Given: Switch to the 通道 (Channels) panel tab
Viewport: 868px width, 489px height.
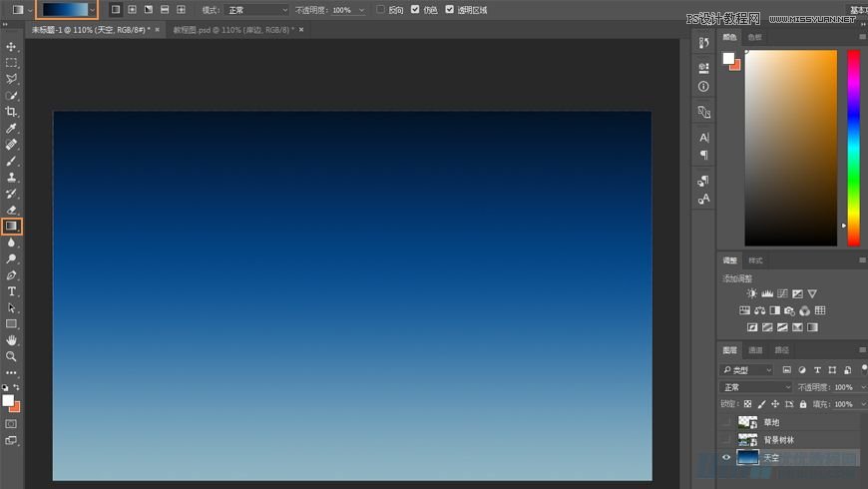Looking at the screenshot, I should (x=755, y=350).
